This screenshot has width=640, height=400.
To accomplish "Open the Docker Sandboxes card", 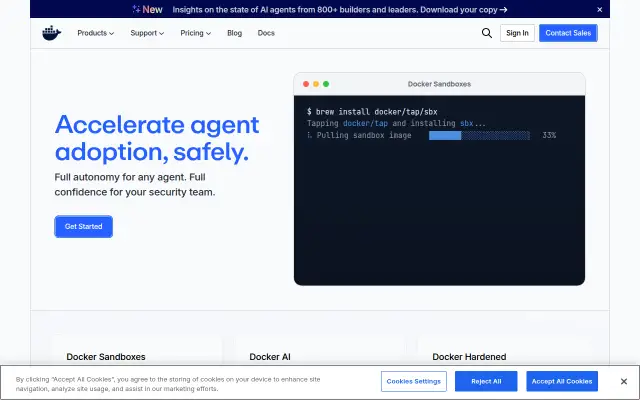I will pos(137,351).
